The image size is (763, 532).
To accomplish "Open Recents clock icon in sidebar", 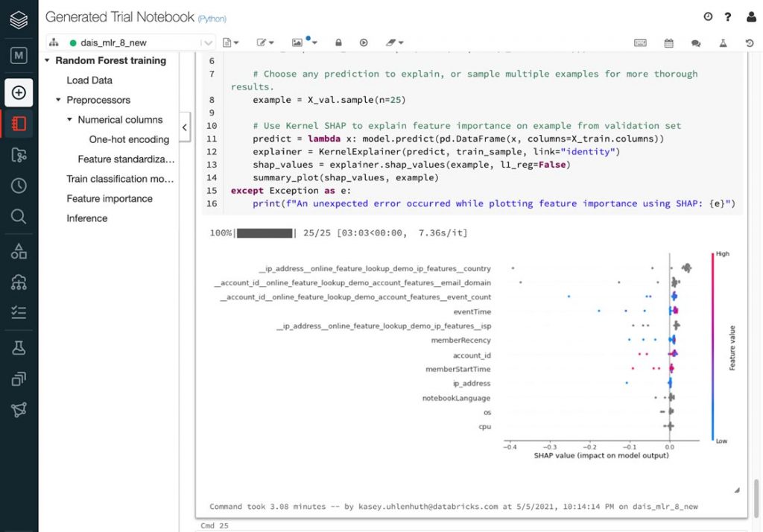I will click(x=19, y=186).
